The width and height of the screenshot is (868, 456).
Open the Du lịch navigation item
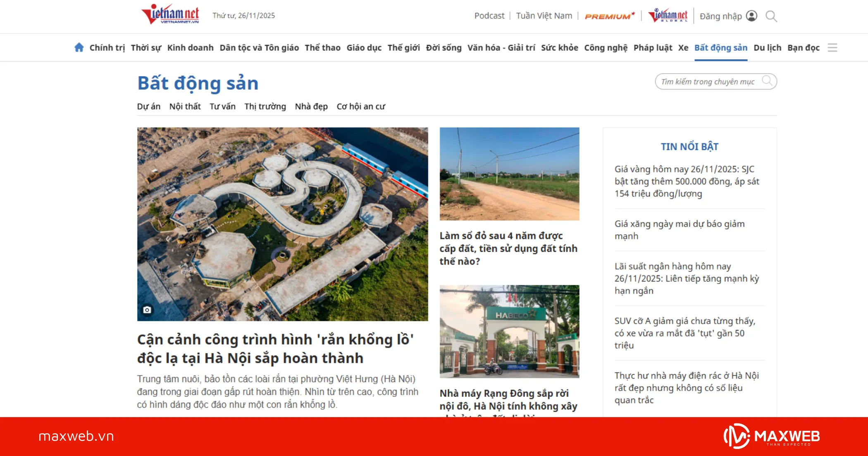tap(767, 48)
